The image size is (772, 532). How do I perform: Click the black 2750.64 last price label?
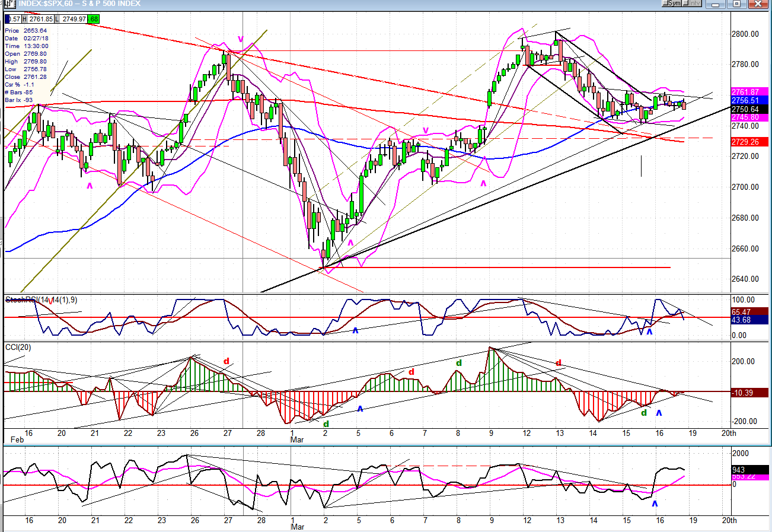[749, 109]
